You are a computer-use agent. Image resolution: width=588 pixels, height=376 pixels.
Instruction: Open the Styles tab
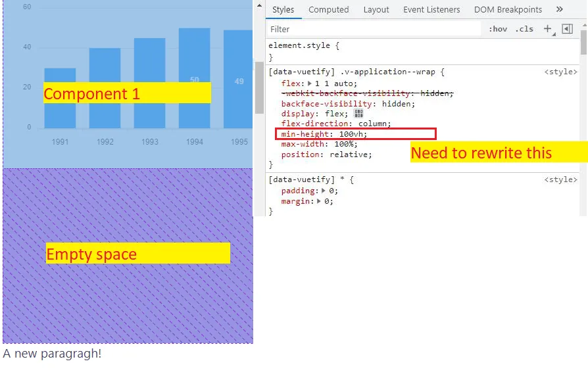(283, 9)
